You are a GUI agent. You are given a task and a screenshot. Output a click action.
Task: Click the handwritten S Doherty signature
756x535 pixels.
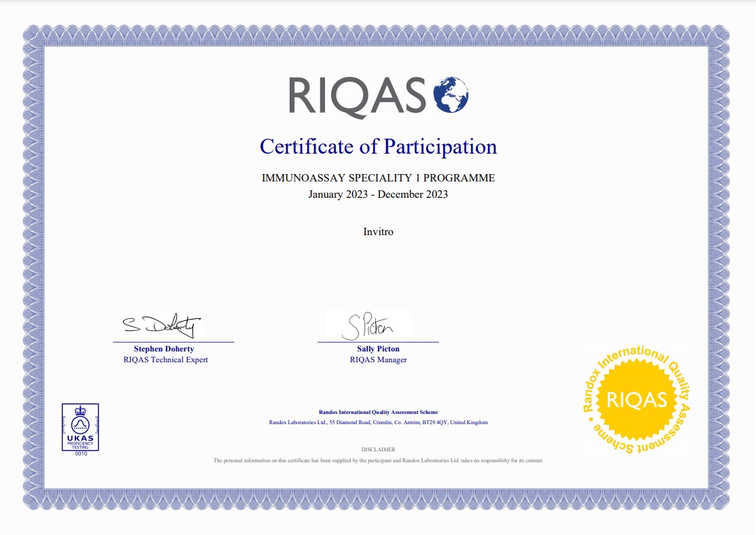click(x=161, y=326)
